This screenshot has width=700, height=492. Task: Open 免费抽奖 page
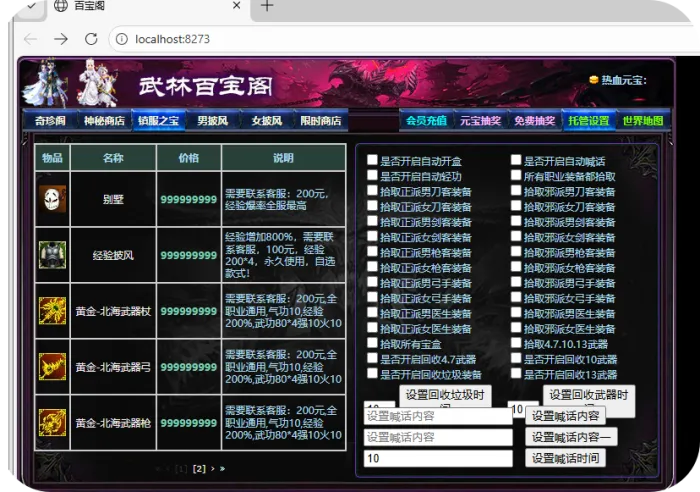tap(534, 121)
